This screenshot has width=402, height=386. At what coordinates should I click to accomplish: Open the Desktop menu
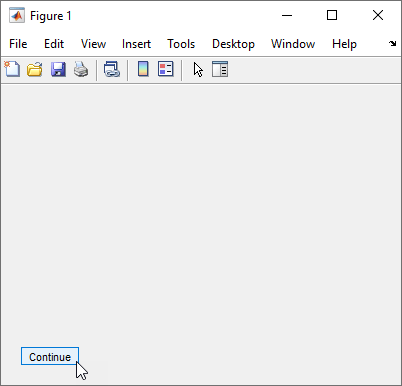pos(233,44)
